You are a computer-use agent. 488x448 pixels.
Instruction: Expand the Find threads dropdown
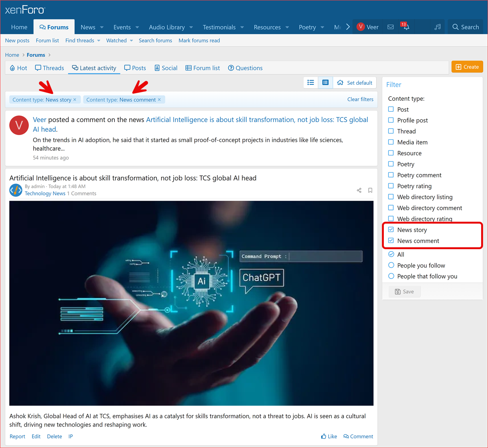pos(98,40)
